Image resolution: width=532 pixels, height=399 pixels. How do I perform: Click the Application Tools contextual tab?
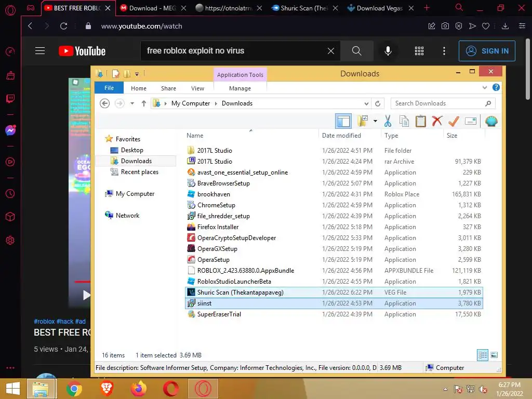[x=240, y=75]
